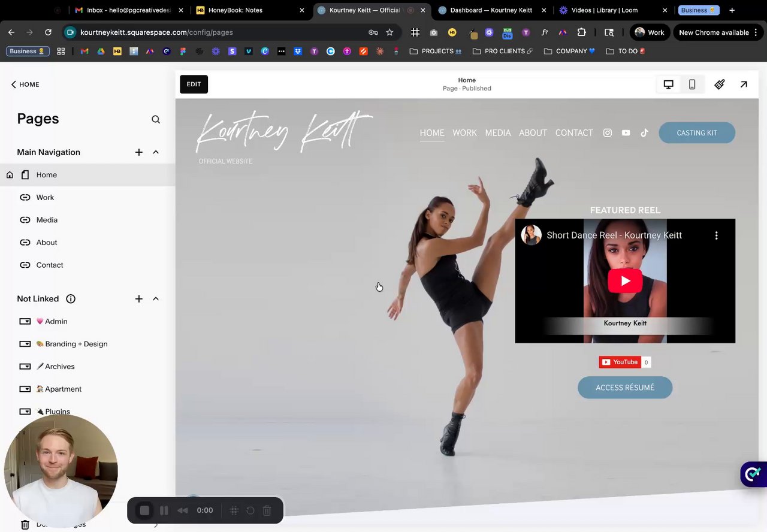The image size is (767, 532).
Task: Go back via the HOME link
Action: (25, 84)
